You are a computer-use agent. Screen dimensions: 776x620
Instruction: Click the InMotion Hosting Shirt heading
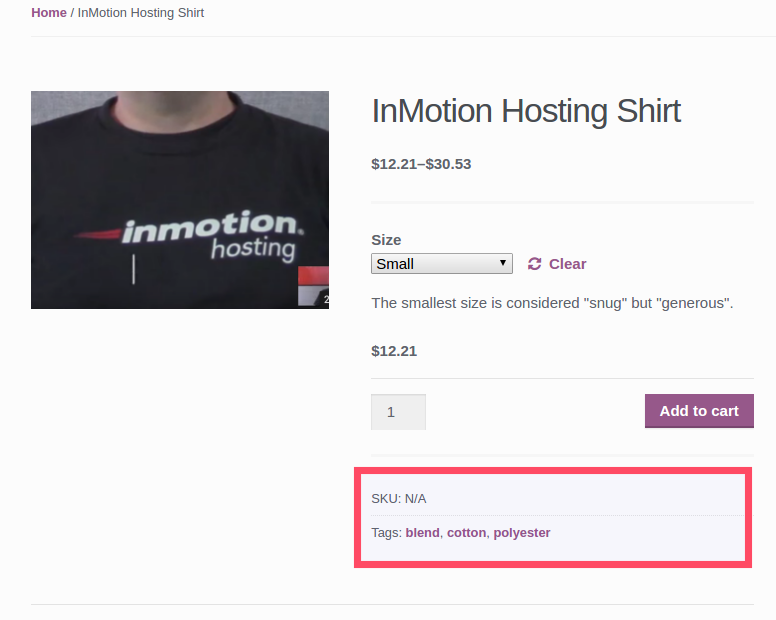526,111
